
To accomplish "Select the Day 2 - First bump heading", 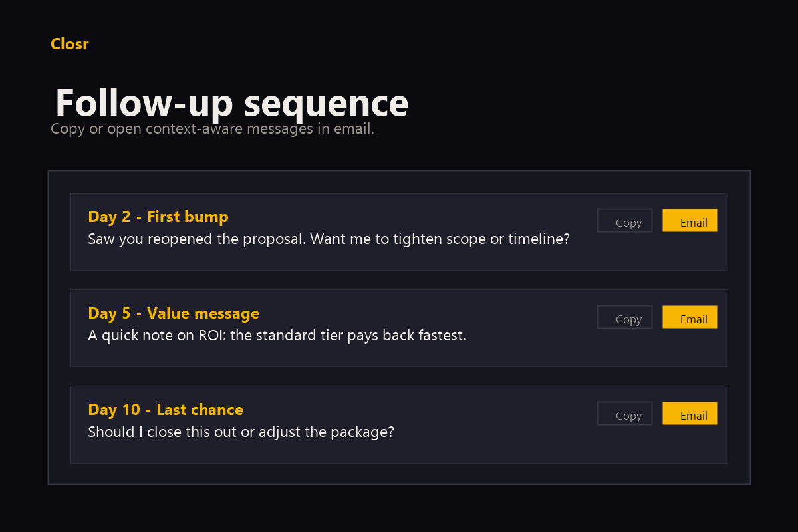I will (x=158, y=216).
